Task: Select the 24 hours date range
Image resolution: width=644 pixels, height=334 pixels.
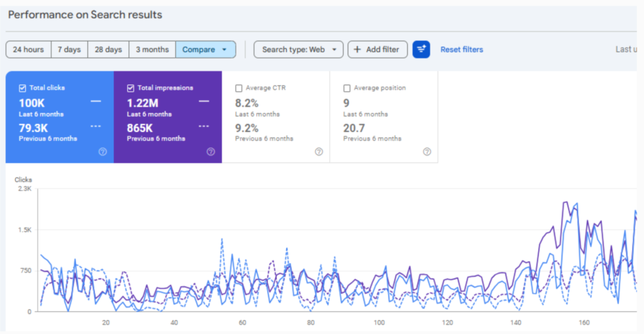Action: tap(28, 50)
